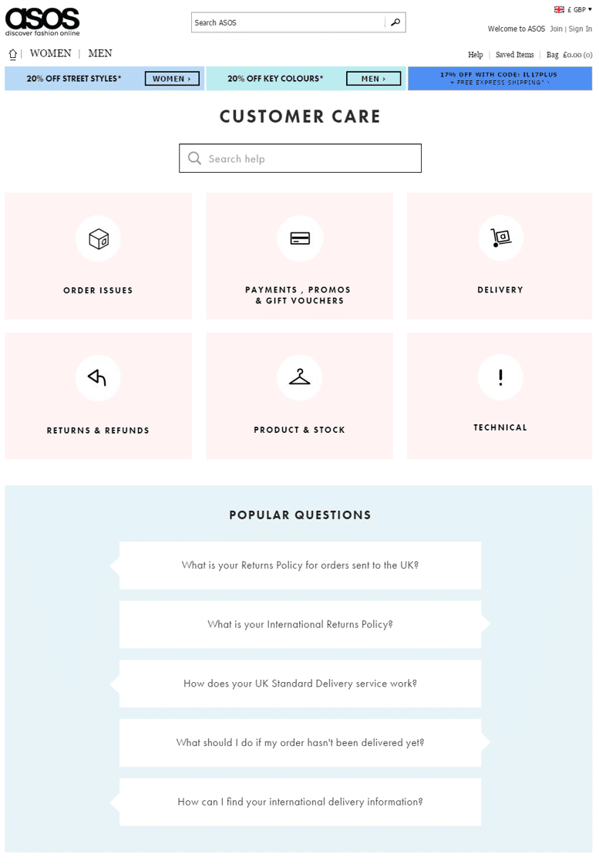Select the Product & Stock hanger icon
The height and width of the screenshot is (868, 599).
pos(300,378)
